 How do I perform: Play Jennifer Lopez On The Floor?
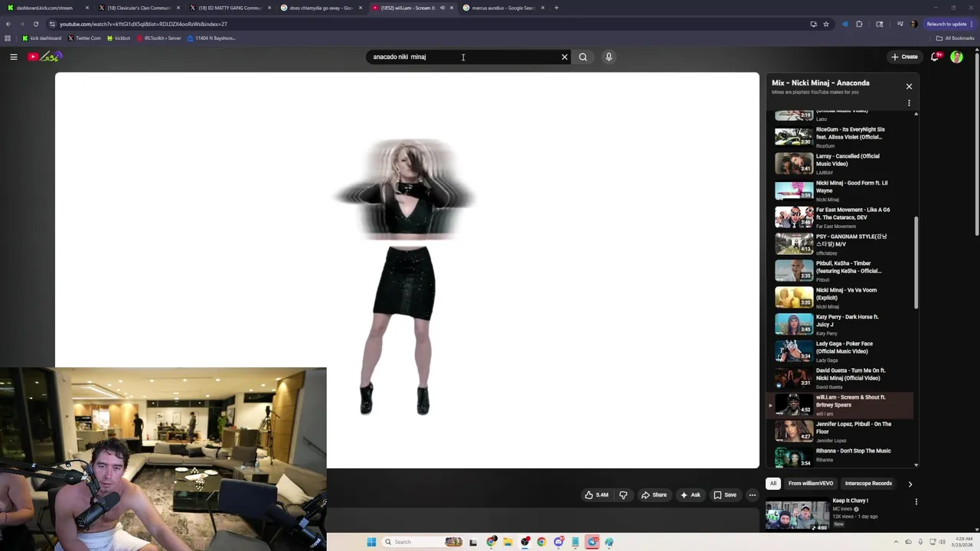click(x=841, y=432)
